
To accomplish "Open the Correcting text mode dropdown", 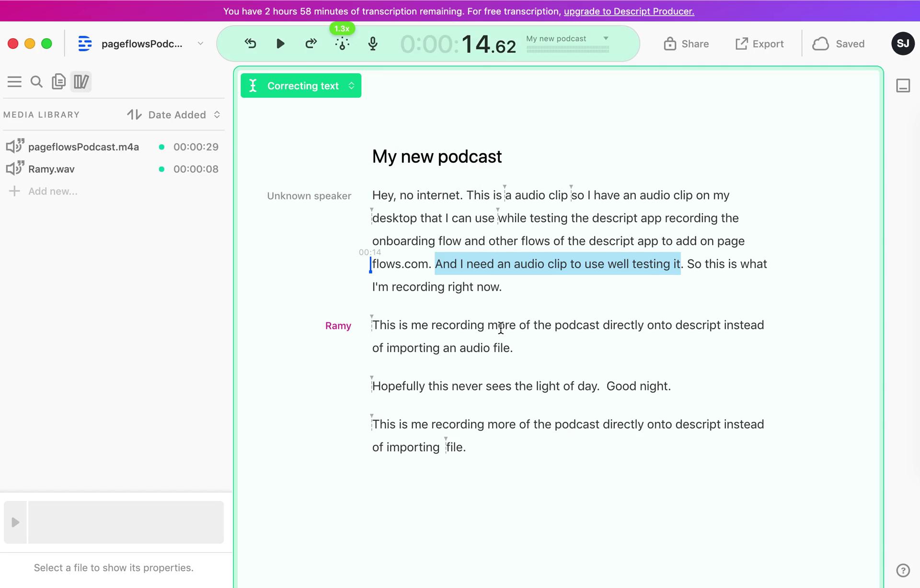I will click(x=301, y=86).
